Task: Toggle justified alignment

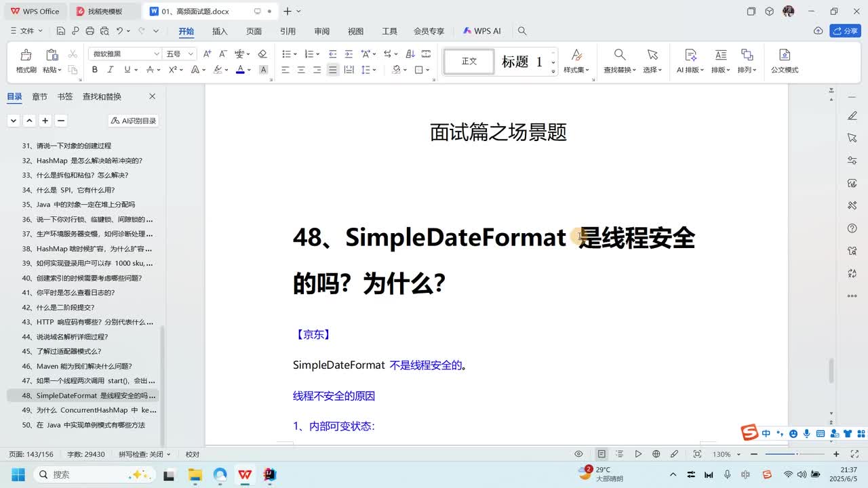Action: (x=332, y=70)
